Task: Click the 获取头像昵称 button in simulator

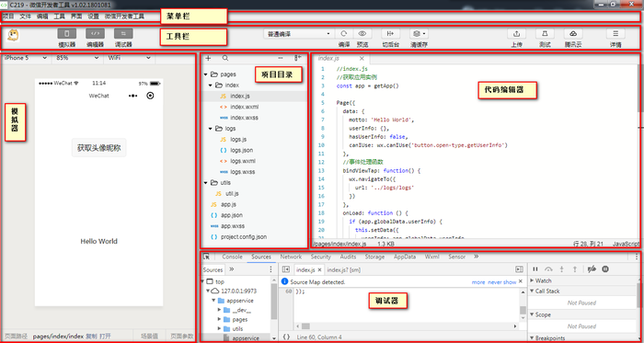Action: 99,148
